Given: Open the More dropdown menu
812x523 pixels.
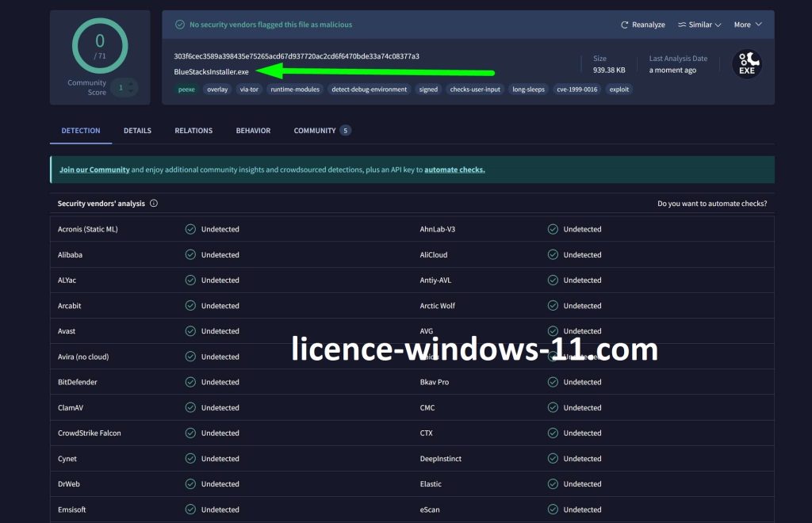Looking at the screenshot, I should coord(747,25).
